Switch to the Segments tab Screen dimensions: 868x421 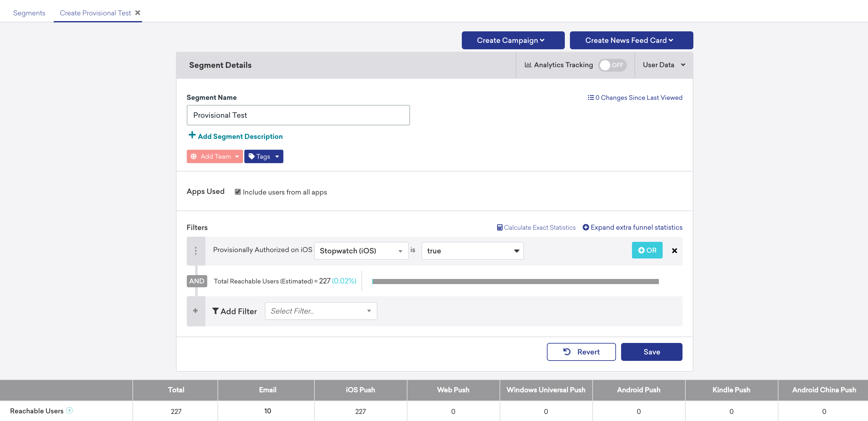pyautogui.click(x=30, y=12)
